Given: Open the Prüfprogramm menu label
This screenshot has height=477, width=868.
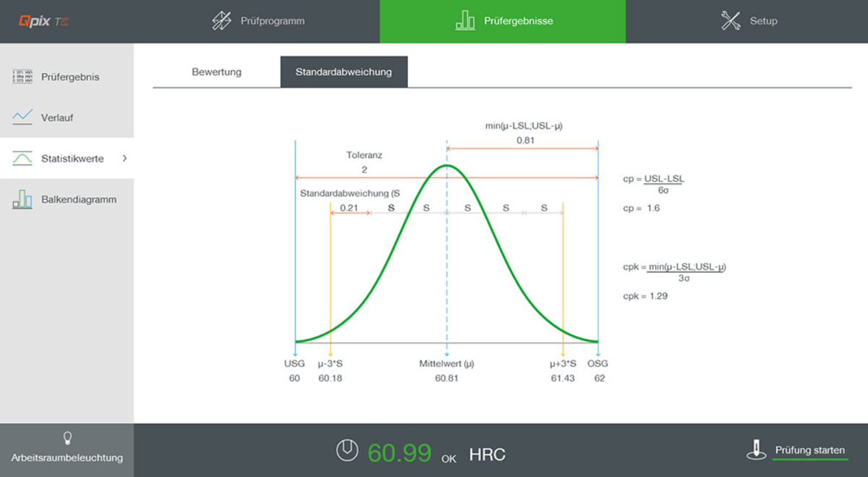Looking at the screenshot, I should 272,21.
